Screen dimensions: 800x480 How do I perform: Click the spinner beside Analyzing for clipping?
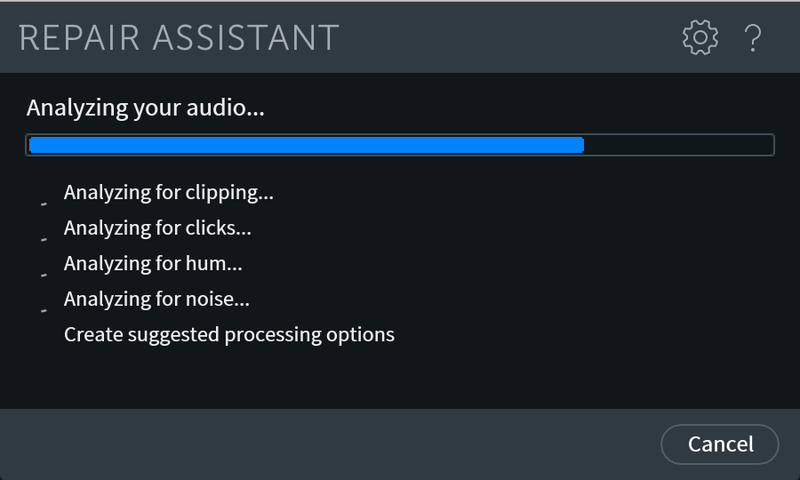coord(43,201)
